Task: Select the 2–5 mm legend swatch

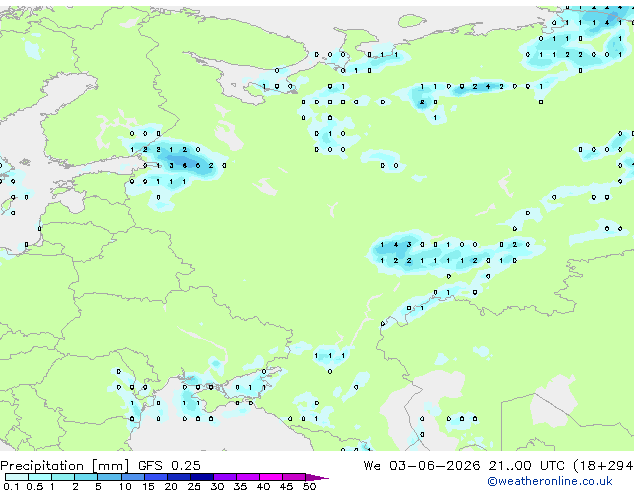Action: 86,477
